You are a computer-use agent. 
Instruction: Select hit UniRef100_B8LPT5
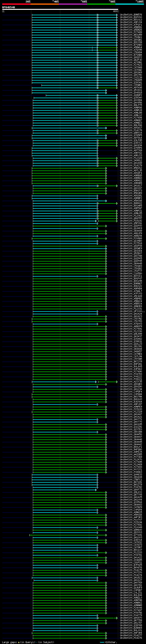click(131, 105)
